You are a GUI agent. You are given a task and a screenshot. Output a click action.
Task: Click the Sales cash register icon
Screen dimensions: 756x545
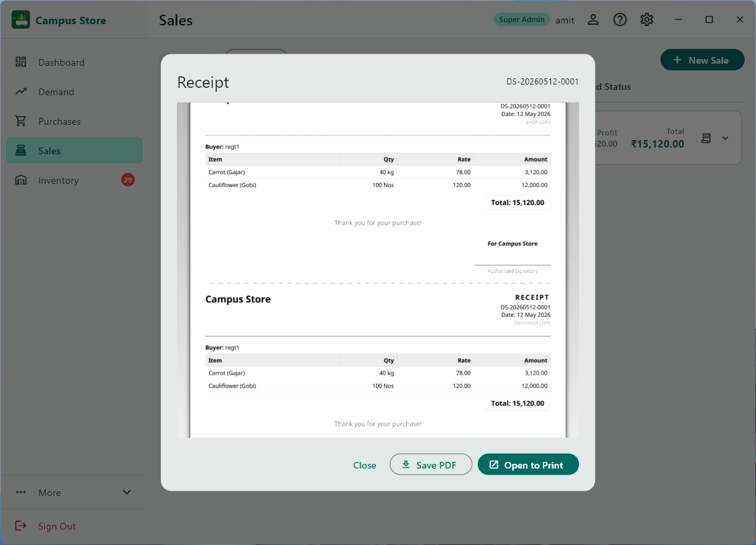[21, 150]
